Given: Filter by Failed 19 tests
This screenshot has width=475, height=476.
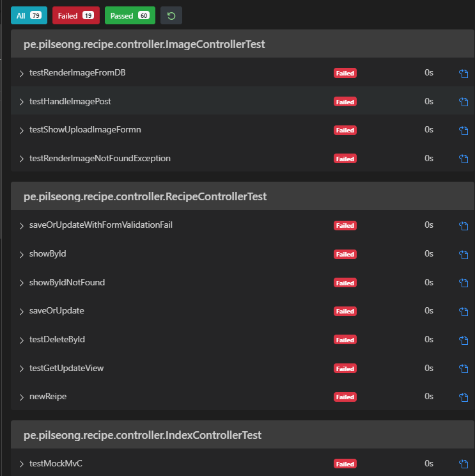Looking at the screenshot, I should click(x=76, y=15).
